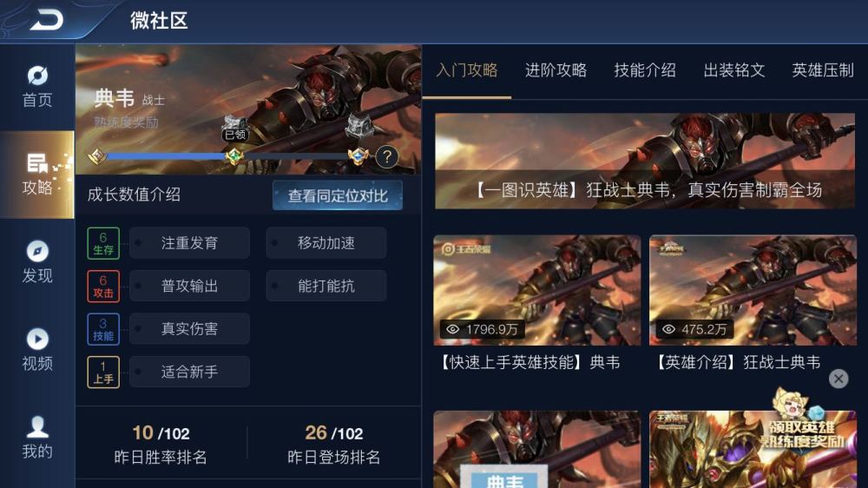Click the 领取英雄熟练度奖励 floating mascot
868x488 pixels.
pos(804,421)
